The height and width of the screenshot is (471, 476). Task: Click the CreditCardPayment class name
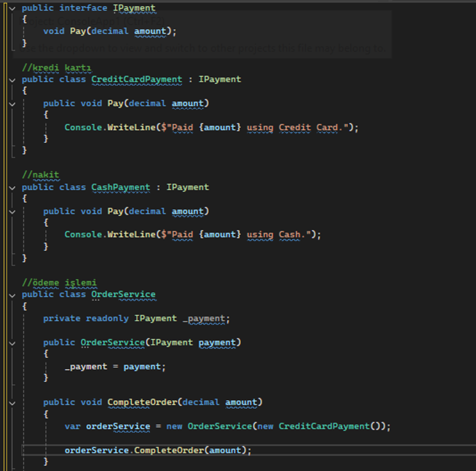pyautogui.click(x=136, y=79)
